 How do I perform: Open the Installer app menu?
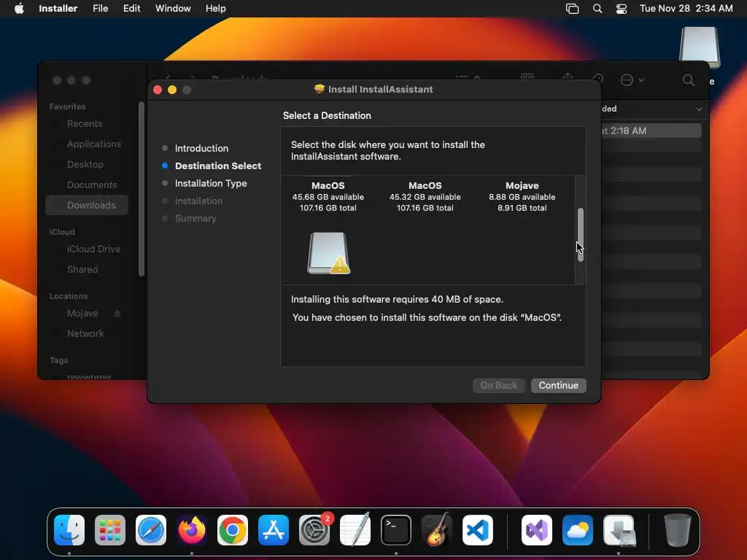point(58,9)
